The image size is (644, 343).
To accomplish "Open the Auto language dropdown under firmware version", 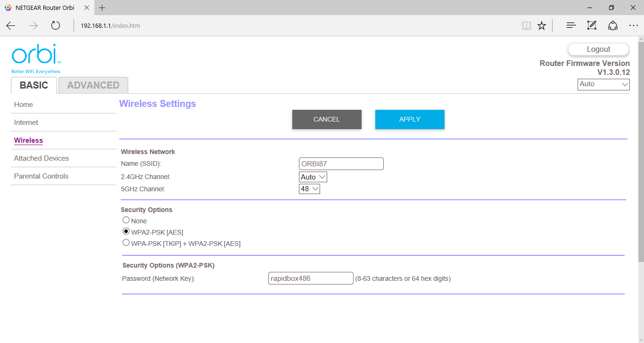I will (603, 84).
